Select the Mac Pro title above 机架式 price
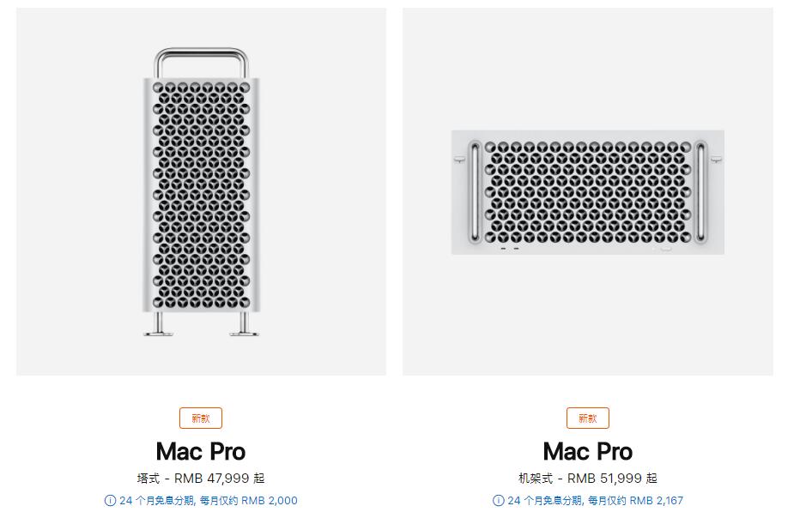The image size is (812, 512). 588,451
